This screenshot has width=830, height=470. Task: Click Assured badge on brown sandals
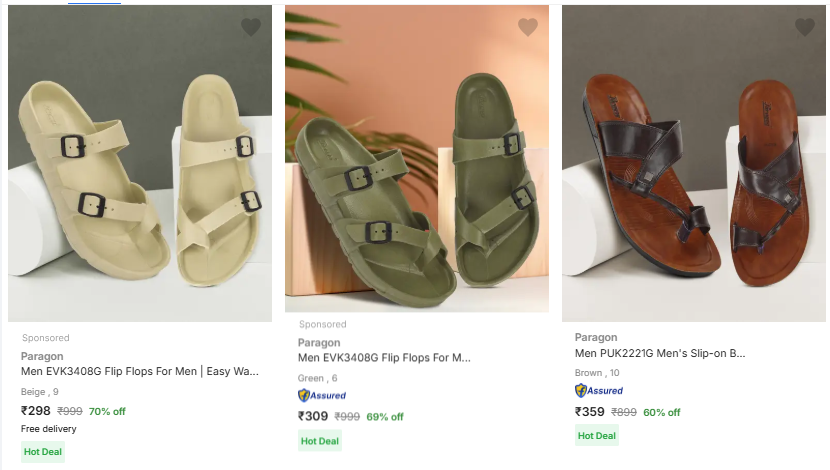(x=599, y=390)
